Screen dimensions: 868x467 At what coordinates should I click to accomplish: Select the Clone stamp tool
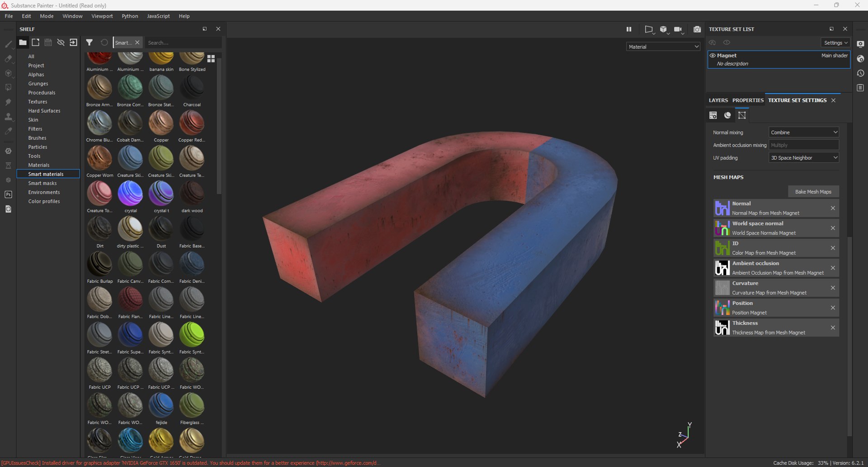click(8, 117)
